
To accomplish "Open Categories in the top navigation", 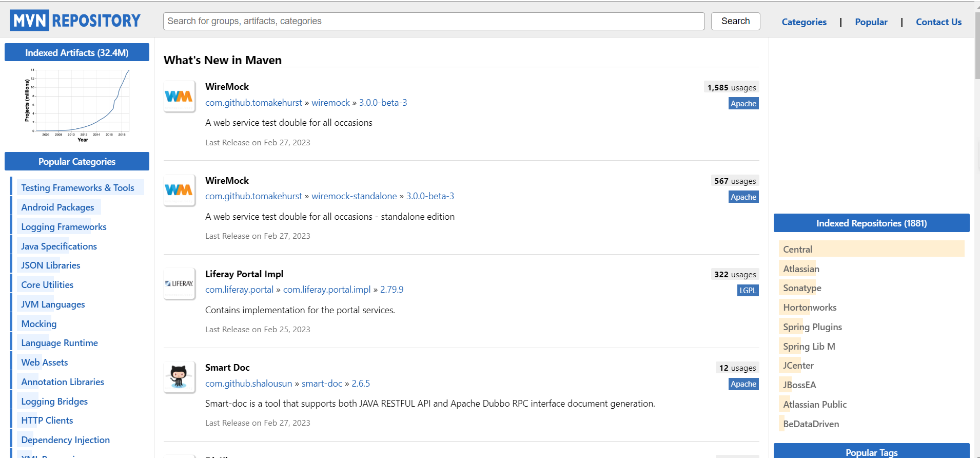I will (x=804, y=22).
